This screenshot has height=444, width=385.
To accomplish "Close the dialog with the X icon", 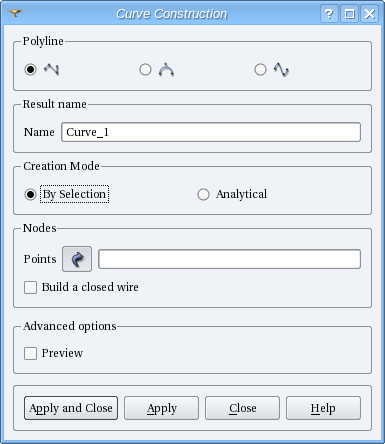I will point(369,14).
